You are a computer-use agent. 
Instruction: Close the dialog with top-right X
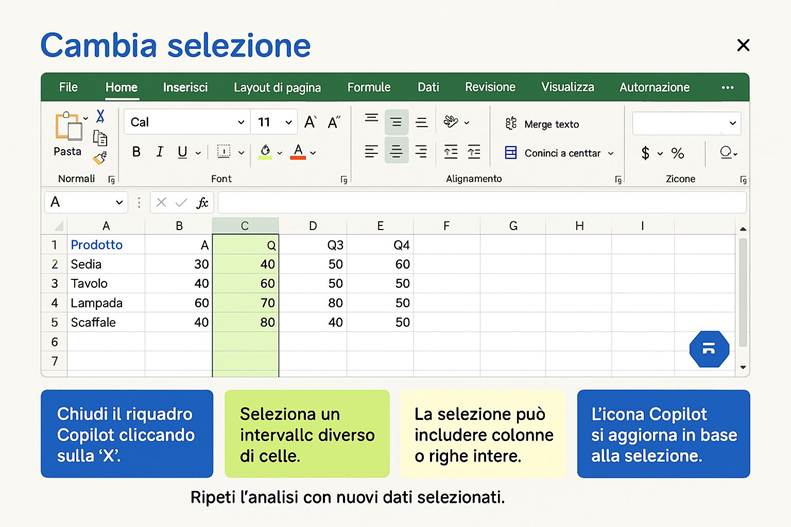(743, 45)
